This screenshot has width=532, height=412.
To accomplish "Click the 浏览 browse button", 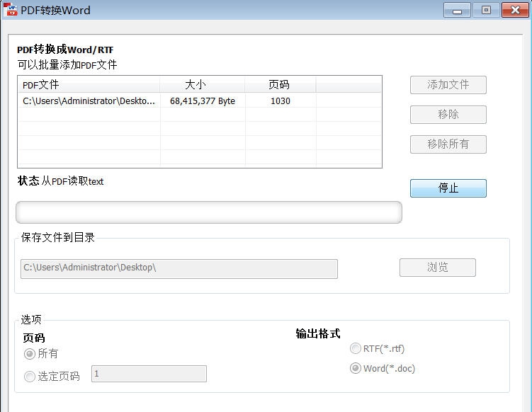I will 438,268.
